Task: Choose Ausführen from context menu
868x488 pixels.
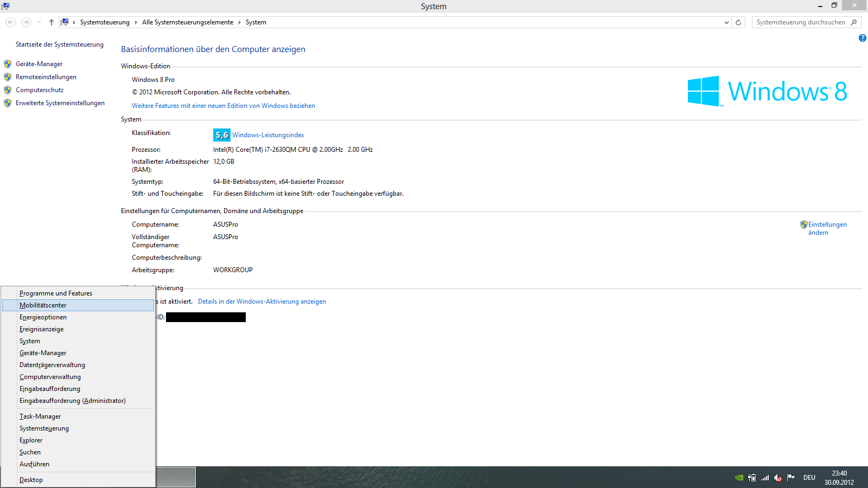Action: pos(78,464)
